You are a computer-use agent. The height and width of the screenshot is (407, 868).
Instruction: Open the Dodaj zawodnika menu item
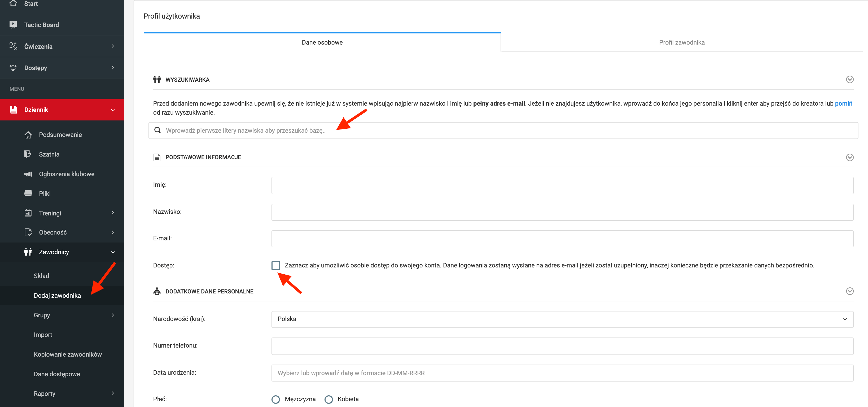(x=57, y=295)
